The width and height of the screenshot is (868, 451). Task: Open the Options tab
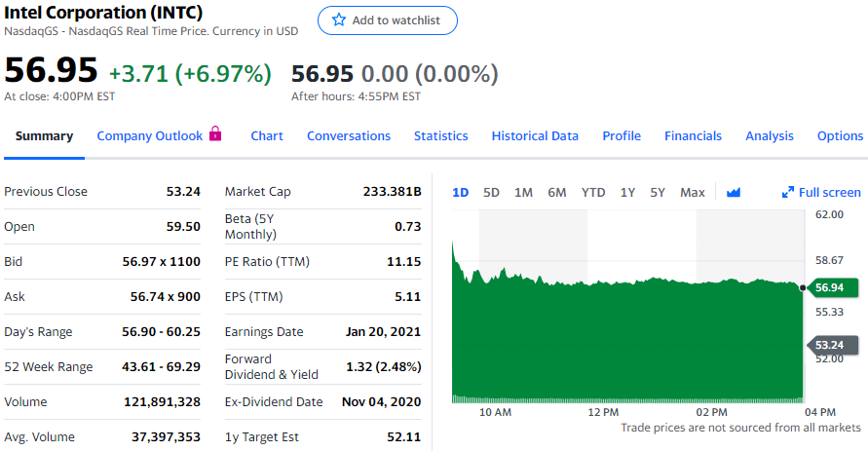840,136
